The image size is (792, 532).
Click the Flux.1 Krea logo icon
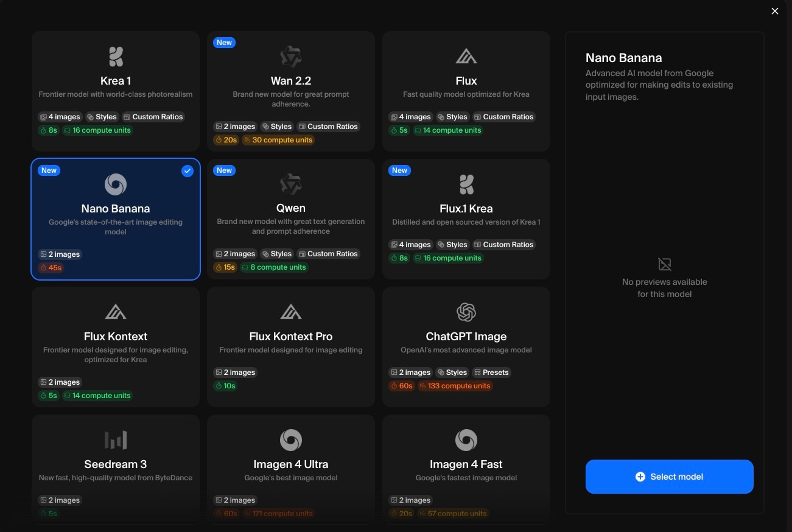pos(466,184)
